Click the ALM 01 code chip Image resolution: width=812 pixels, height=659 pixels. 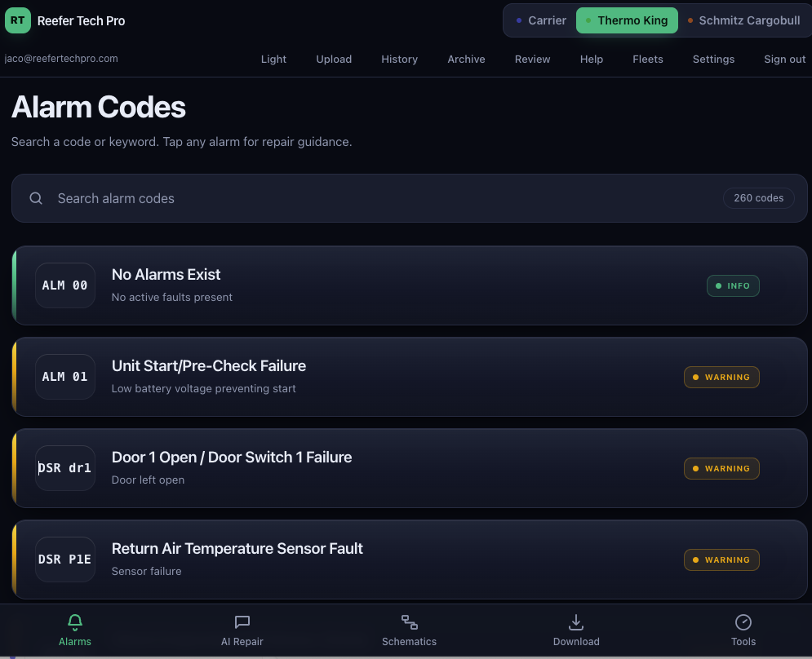[x=65, y=377]
